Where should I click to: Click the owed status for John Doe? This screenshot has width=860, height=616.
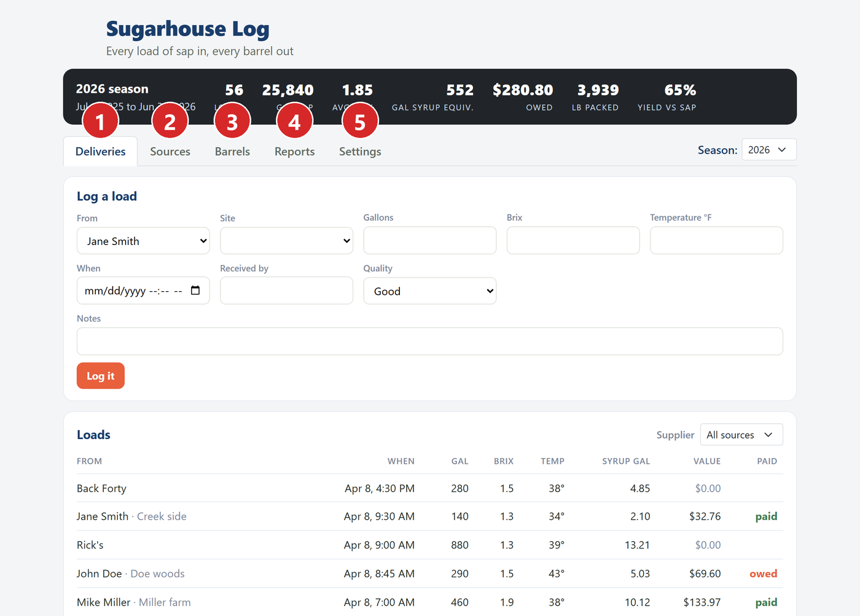click(x=764, y=574)
